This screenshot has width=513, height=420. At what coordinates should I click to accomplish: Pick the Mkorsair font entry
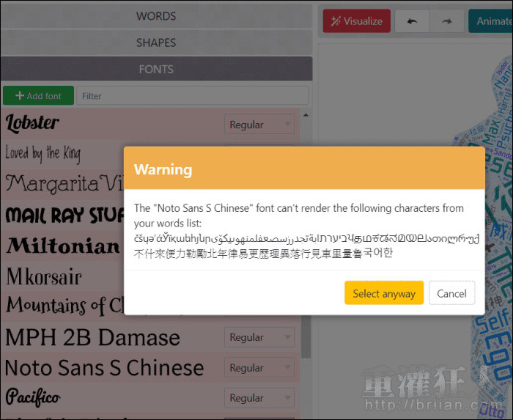coord(44,276)
